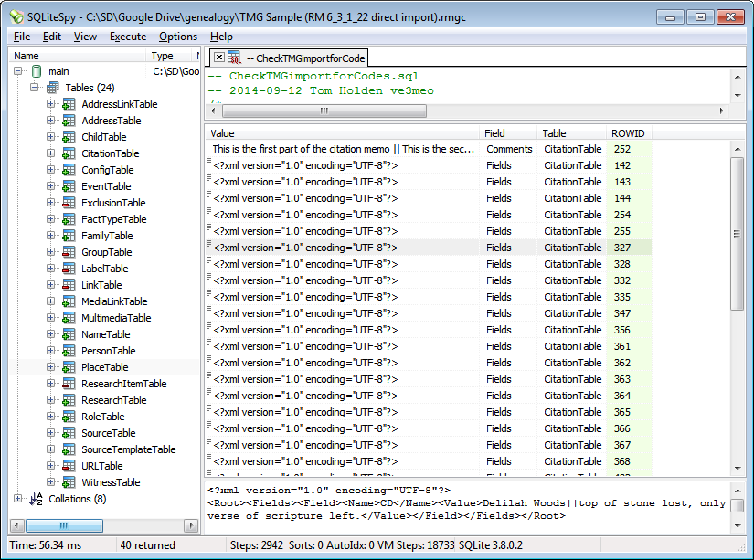Click the Type column header in schema tree
This screenshot has width=754, height=560.
[171, 56]
